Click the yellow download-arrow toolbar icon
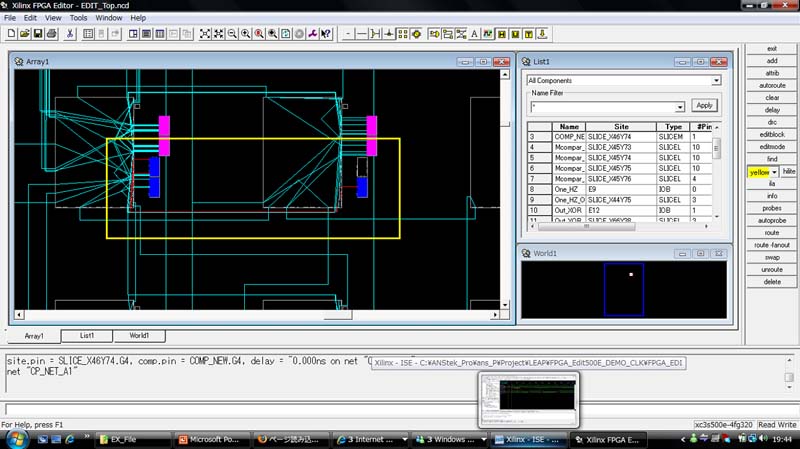Screen dimensions: 800x449 coord(542,34)
